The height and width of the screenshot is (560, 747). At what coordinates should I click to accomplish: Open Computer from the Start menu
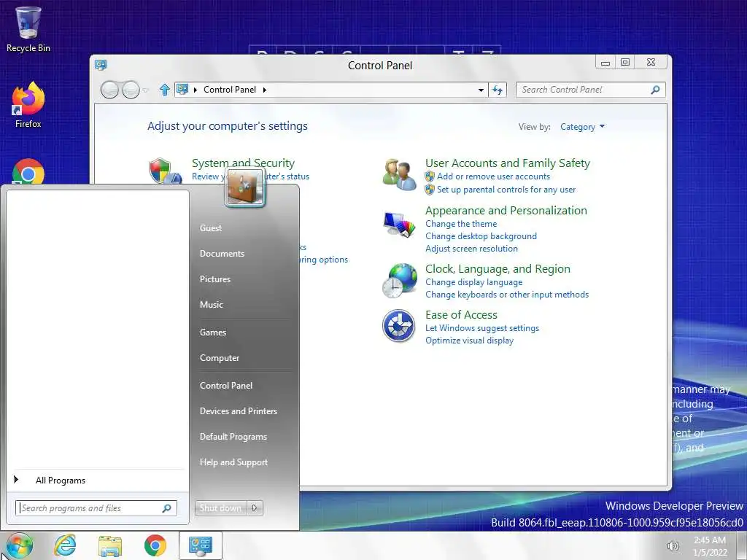pyautogui.click(x=219, y=358)
